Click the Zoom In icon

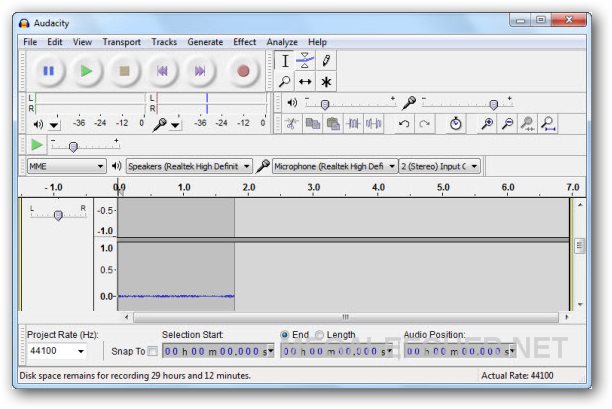(x=487, y=124)
